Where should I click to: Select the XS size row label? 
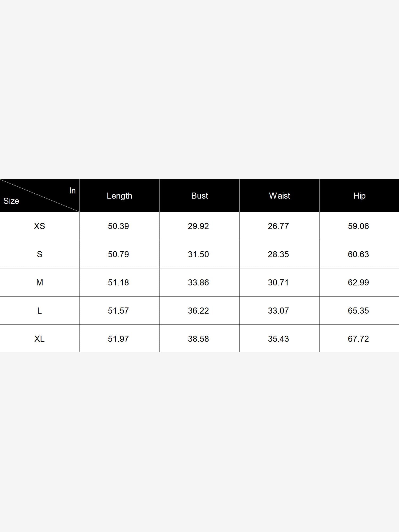pos(39,226)
